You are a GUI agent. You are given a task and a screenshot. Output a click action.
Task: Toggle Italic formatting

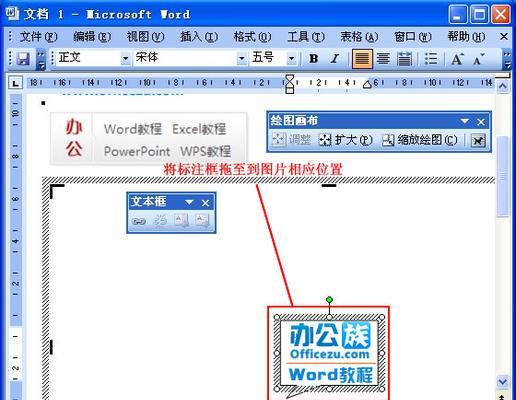(x=334, y=59)
